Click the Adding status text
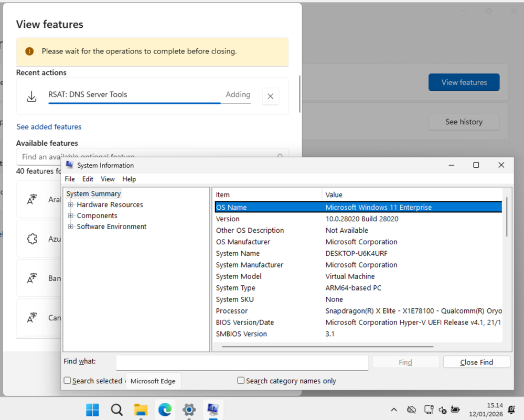The image size is (524, 420). [x=238, y=94]
